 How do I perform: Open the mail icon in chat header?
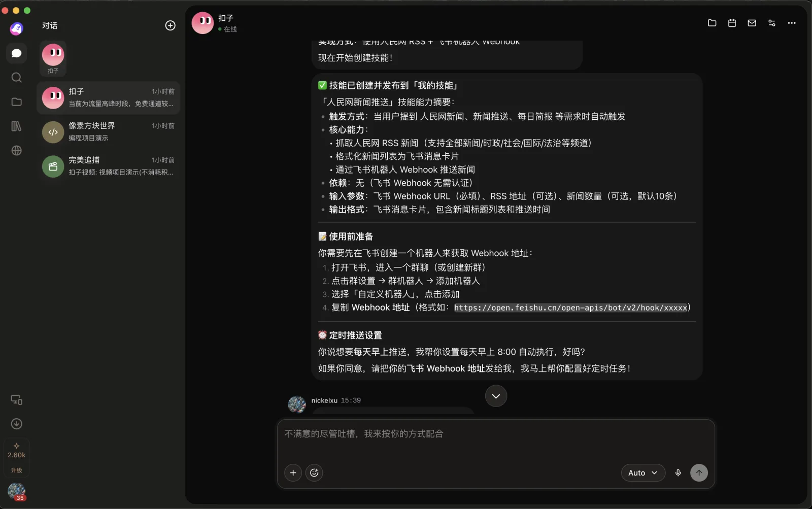pos(752,23)
